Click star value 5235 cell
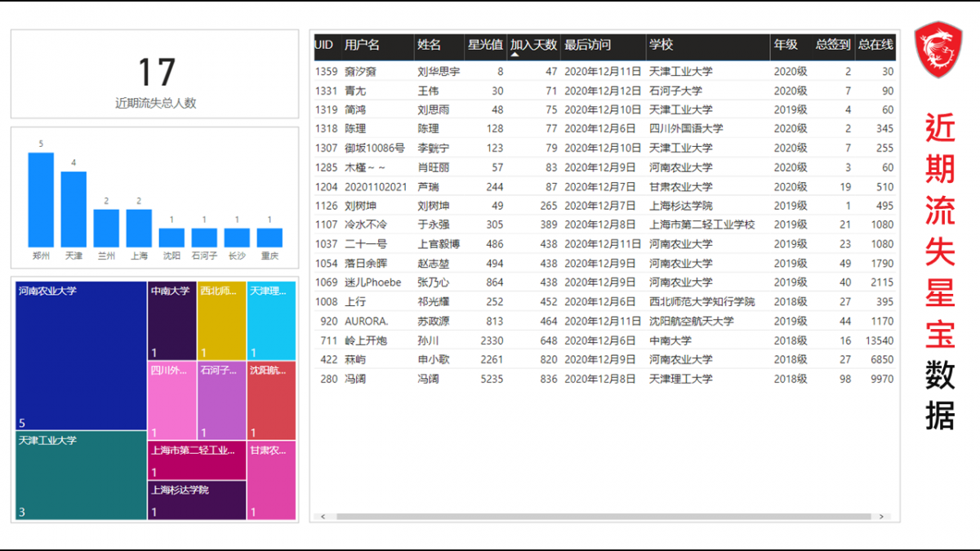The height and width of the screenshot is (551, 980). coord(492,379)
